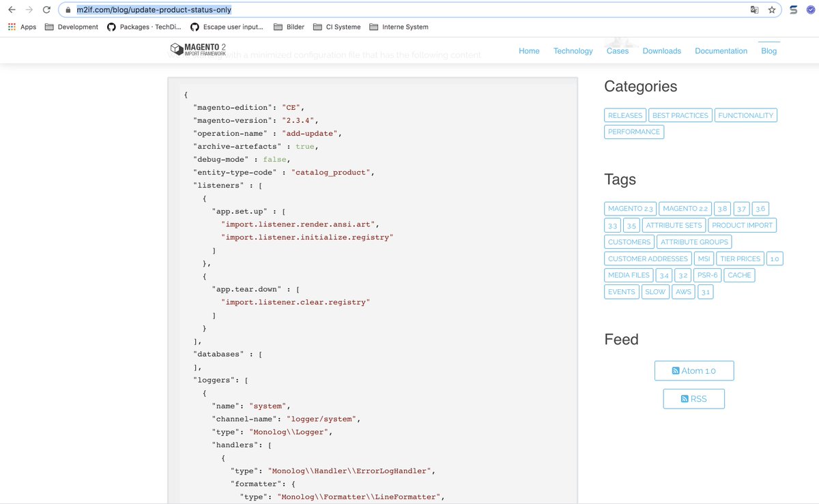Click the 3.4 version tag

[x=664, y=275]
